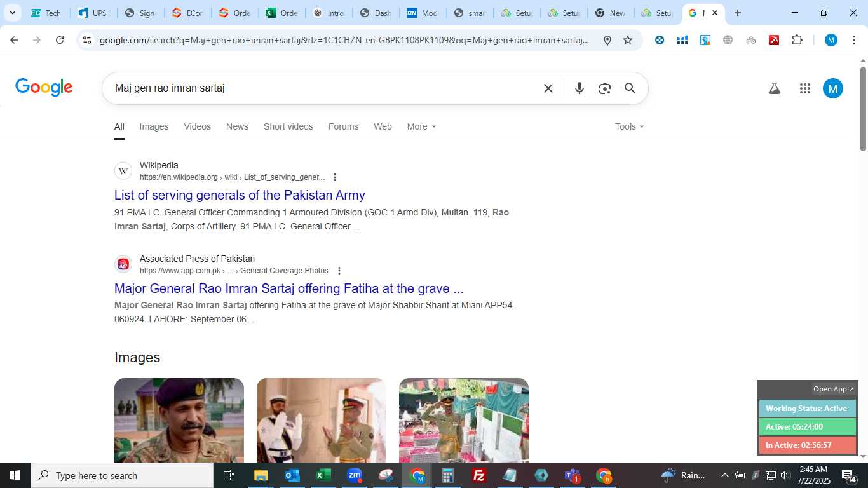The height and width of the screenshot is (488, 868).
Task: Open more options for the Associated Press result
Action: tap(339, 271)
